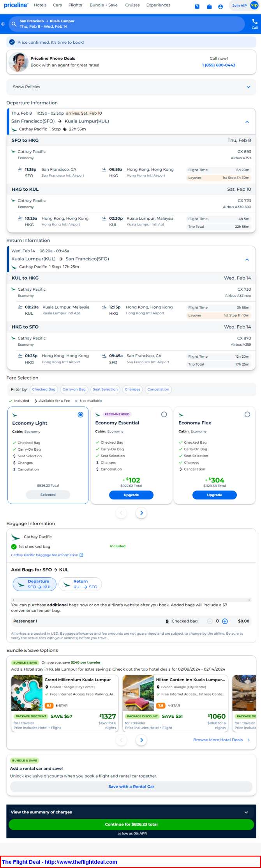This screenshot has height=868, width=261.
Task: Open the Cruises menu item
Action: 132,5
